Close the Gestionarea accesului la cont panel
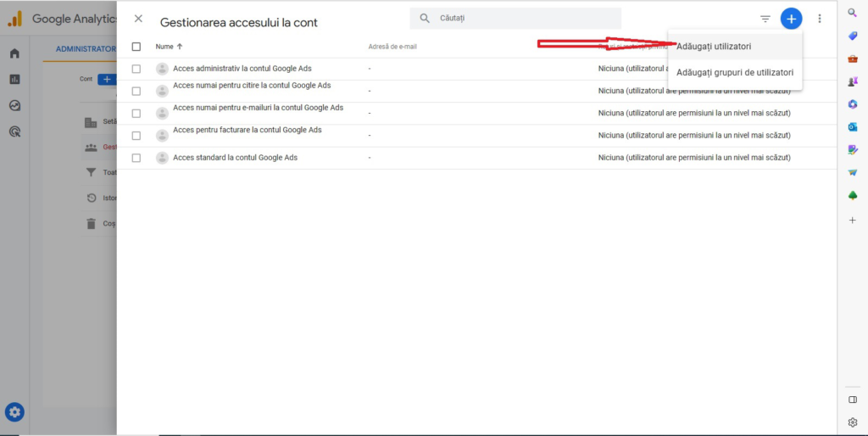The image size is (868, 436). [x=138, y=19]
